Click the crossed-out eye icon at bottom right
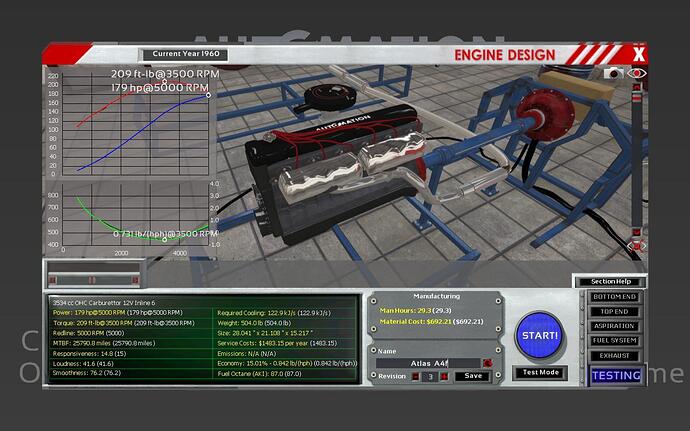Viewport: 690px width, 431px height. point(637,245)
